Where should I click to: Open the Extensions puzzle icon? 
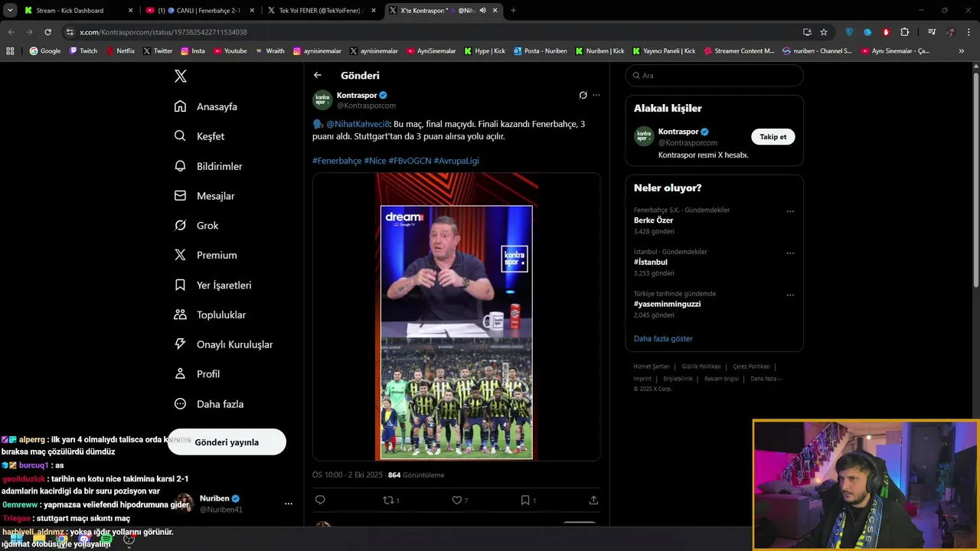coord(904,32)
